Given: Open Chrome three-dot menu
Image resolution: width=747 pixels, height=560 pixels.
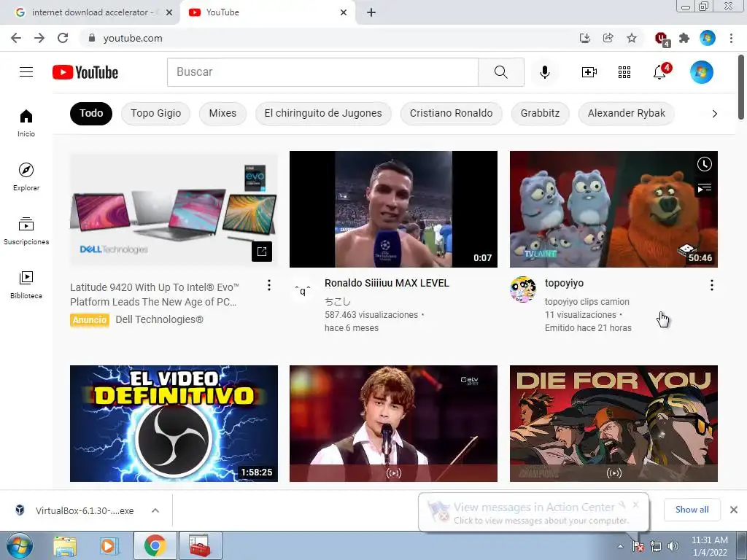Looking at the screenshot, I should click(731, 38).
